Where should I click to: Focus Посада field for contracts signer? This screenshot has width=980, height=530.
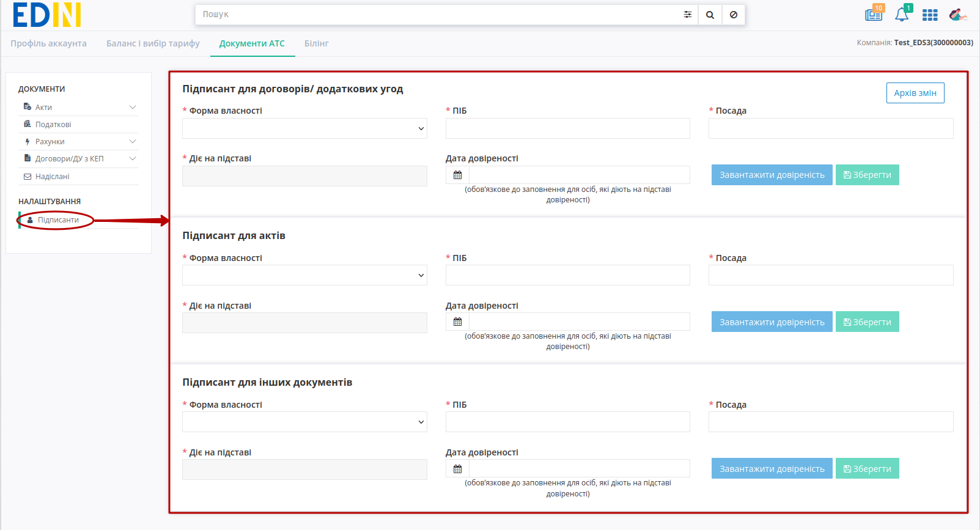(831, 128)
